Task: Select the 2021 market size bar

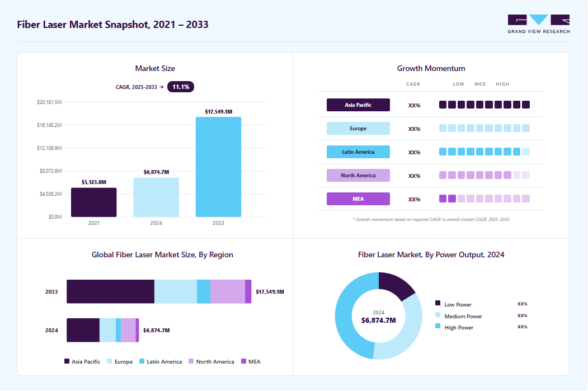Action: click(94, 202)
